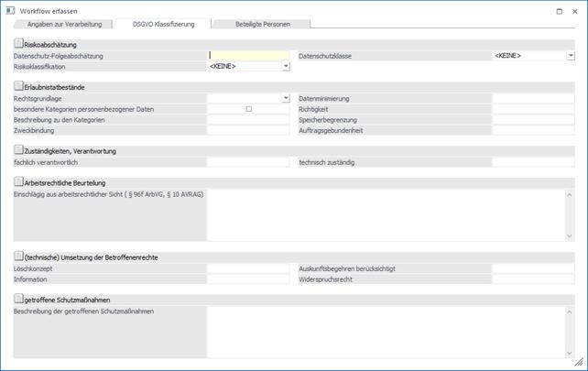Maximize the Workflow erfassen window
Screen dimensions: 588x371
click(x=559, y=10)
